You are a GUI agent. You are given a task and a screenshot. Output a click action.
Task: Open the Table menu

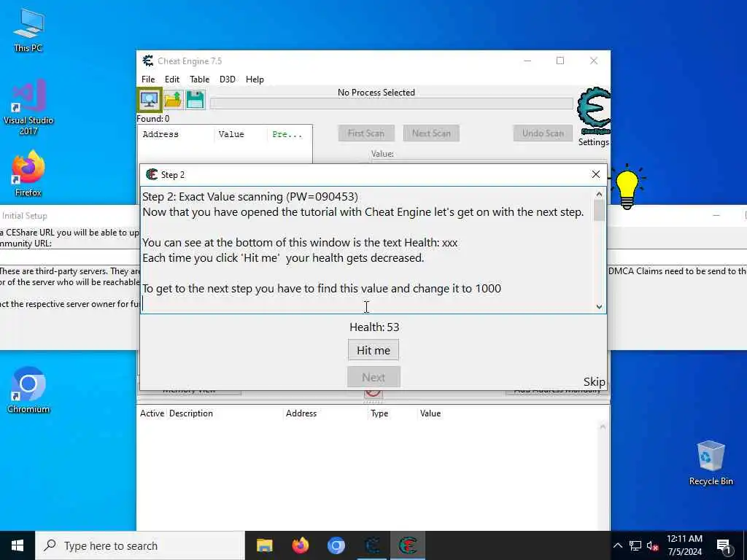[199, 79]
